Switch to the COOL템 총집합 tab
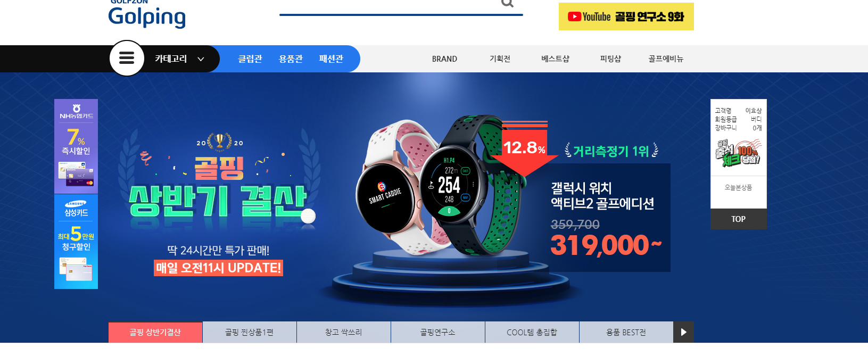This screenshot has width=868, height=364. click(x=532, y=332)
